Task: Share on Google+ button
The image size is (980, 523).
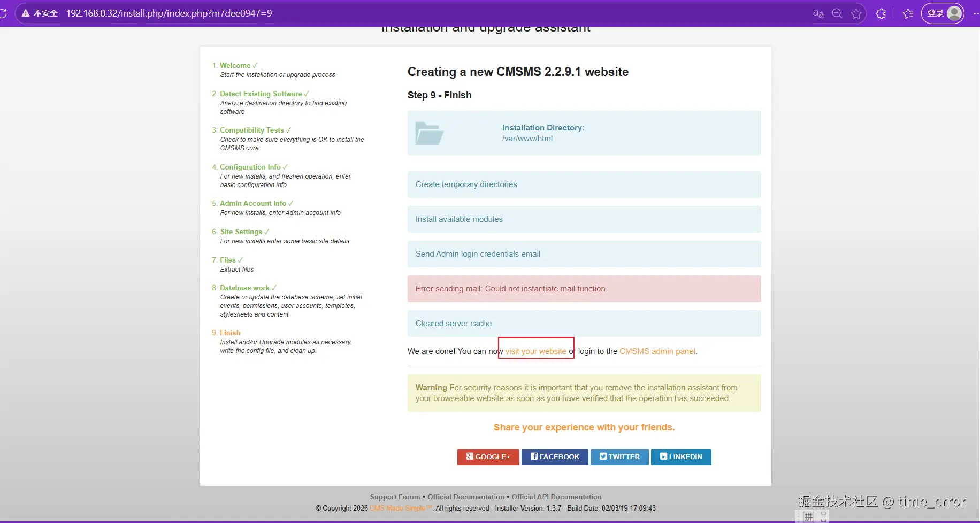Action: click(x=488, y=457)
